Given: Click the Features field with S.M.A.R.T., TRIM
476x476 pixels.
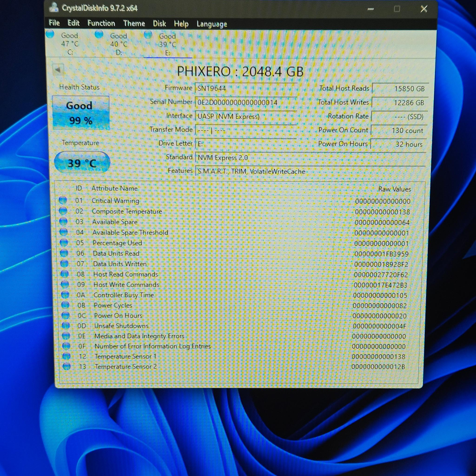Looking at the screenshot, I should [311, 172].
